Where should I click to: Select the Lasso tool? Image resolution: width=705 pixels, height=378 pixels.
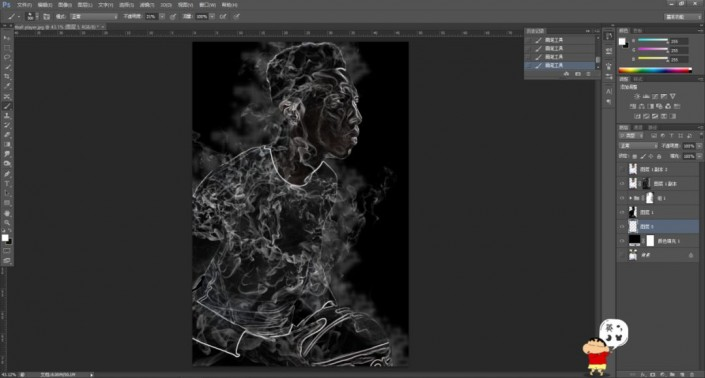pyautogui.click(x=7, y=58)
